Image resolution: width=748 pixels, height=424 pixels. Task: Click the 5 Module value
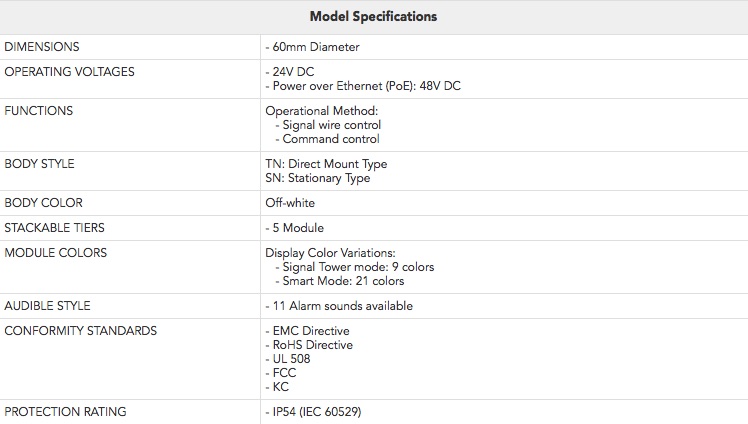[x=295, y=228]
